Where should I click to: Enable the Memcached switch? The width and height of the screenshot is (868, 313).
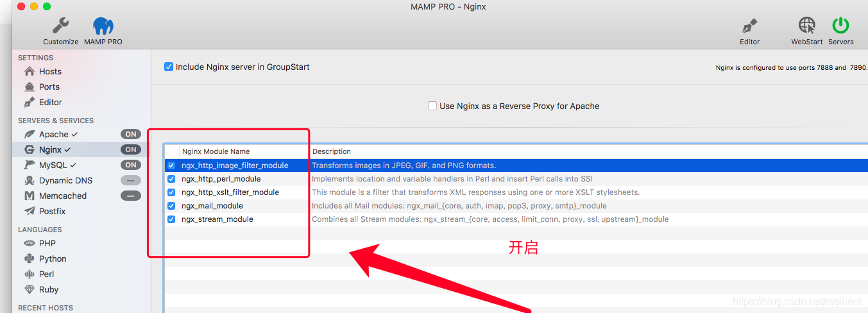(131, 196)
